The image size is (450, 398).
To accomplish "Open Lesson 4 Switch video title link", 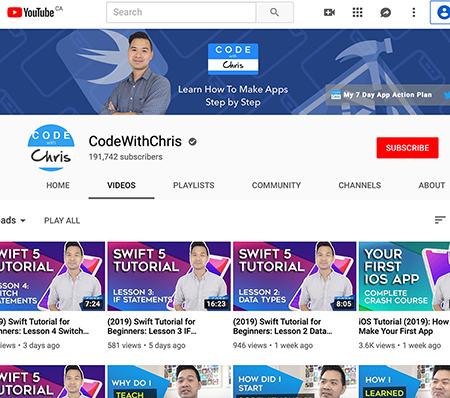I will (x=44, y=326).
